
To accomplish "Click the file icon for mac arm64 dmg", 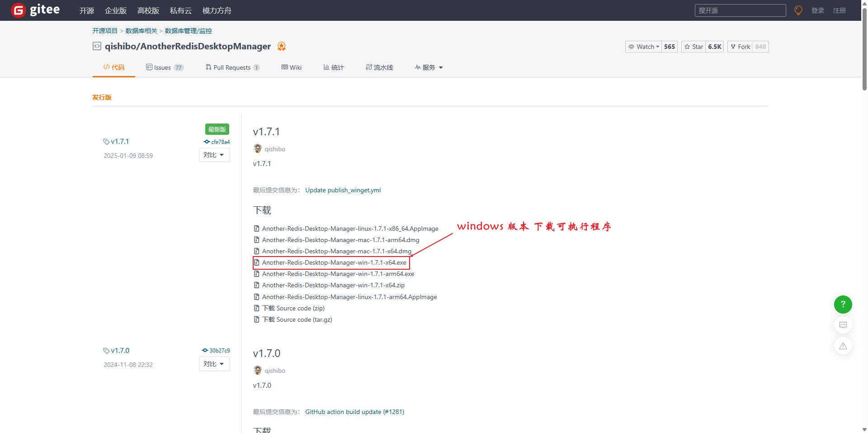I will click(x=256, y=240).
